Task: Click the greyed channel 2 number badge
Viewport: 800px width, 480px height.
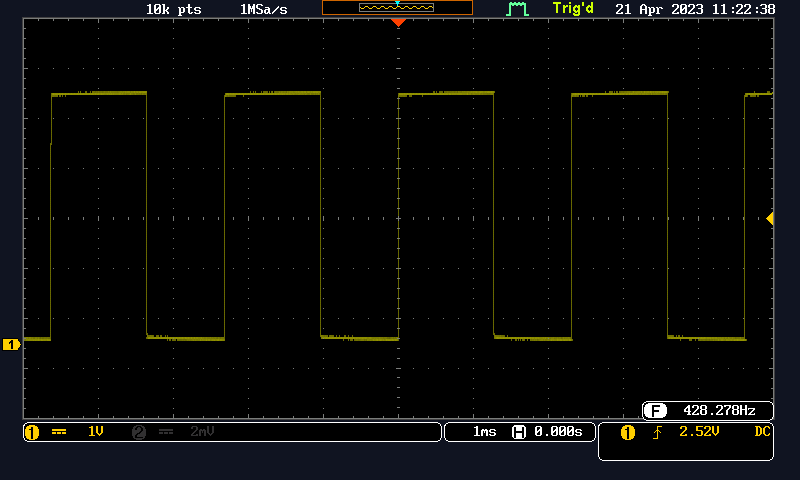Action: pos(139,433)
